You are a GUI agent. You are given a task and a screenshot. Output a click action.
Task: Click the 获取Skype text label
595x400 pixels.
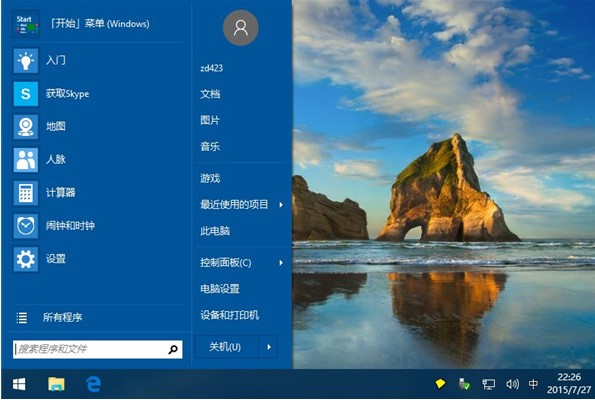point(68,94)
